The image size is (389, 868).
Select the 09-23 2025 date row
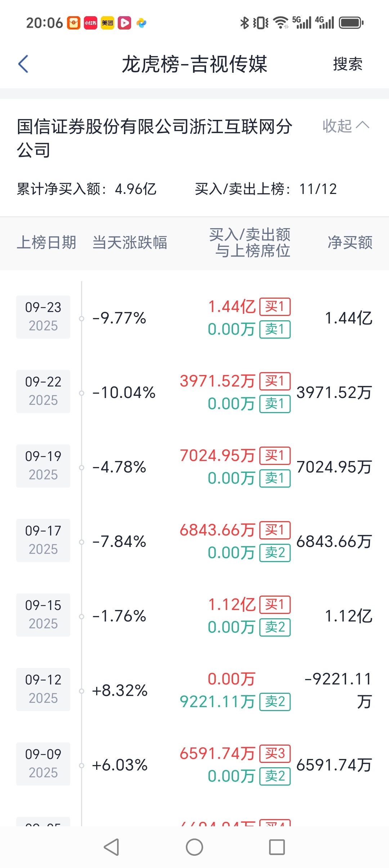point(194,318)
